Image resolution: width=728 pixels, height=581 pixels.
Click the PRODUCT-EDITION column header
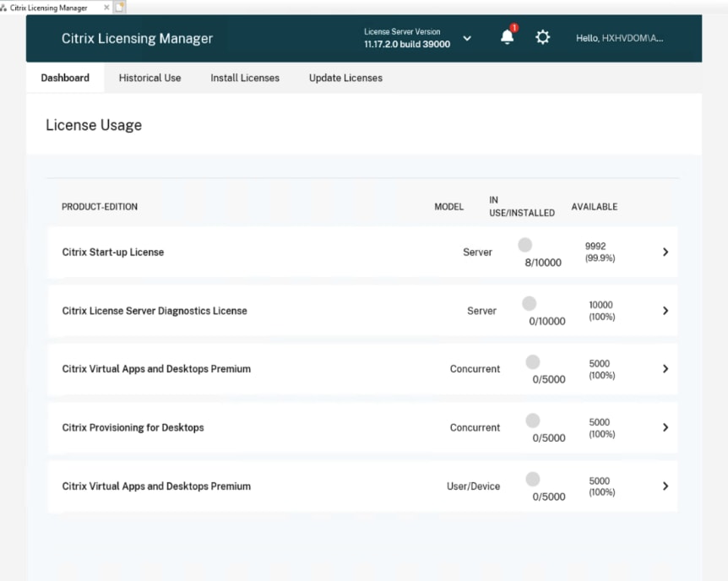[100, 207]
